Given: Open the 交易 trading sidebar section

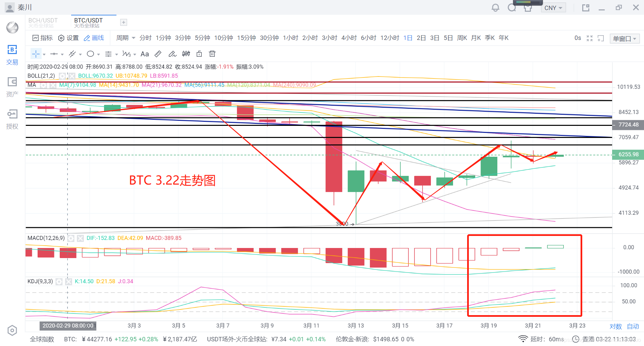Looking at the screenshot, I should [x=12, y=55].
